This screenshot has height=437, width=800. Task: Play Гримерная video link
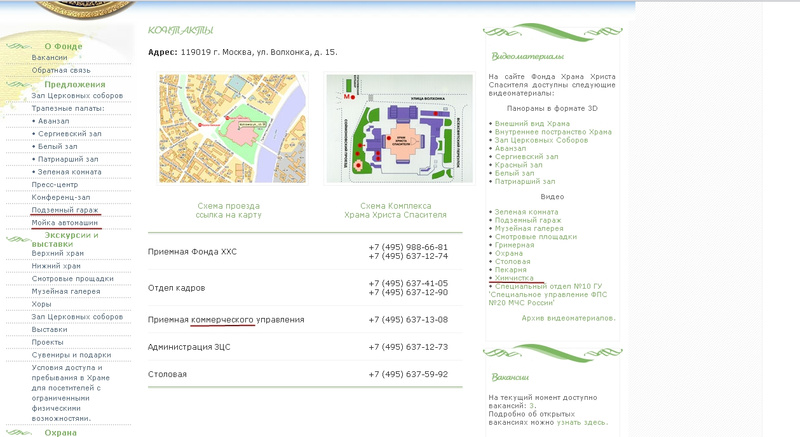pos(514,245)
